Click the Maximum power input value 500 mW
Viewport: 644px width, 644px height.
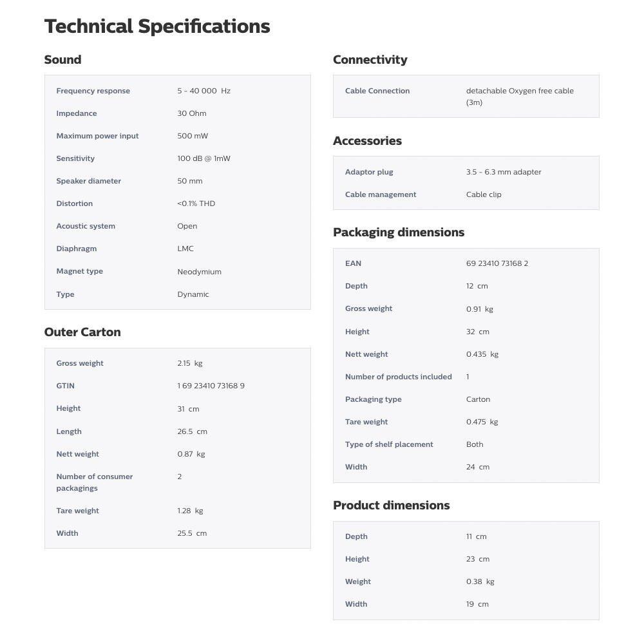tap(193, 136)
